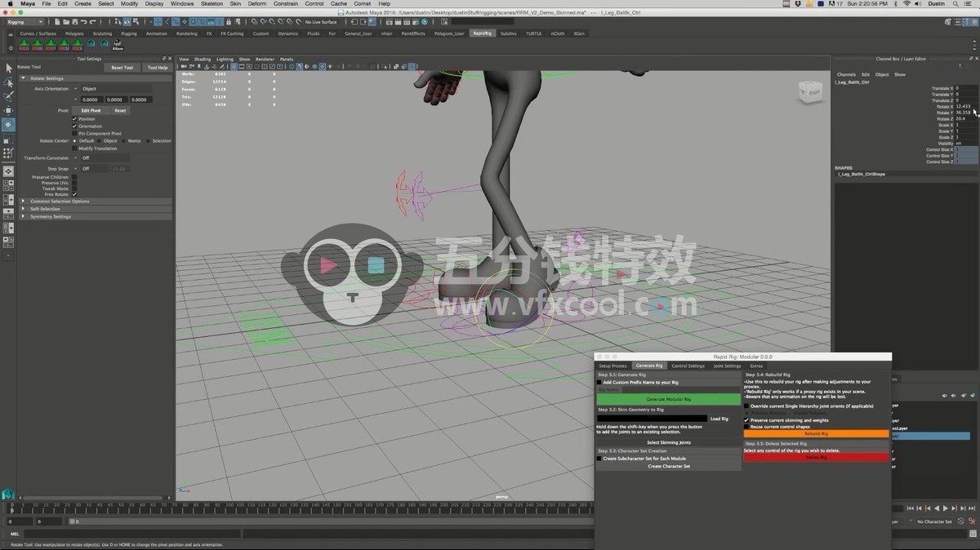Click the Elbow shelf icon

118,45
